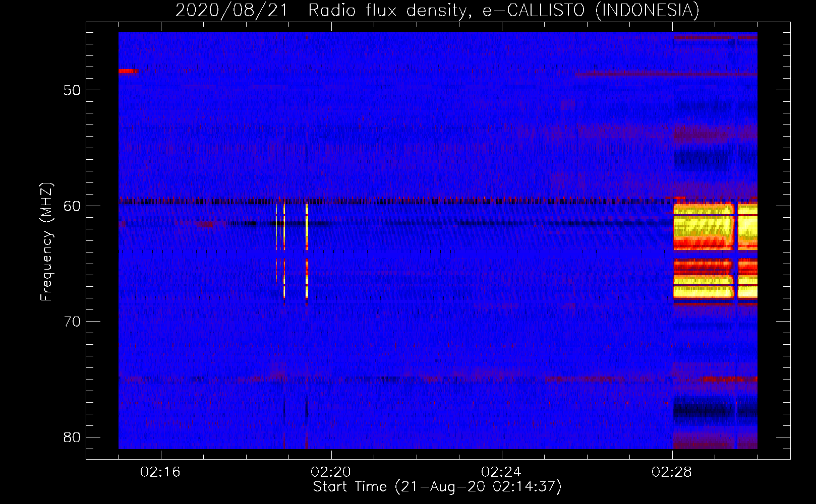Click the '70' frequency tick label
The width and height of the screenshot is (816, 504).
(72, 322)
